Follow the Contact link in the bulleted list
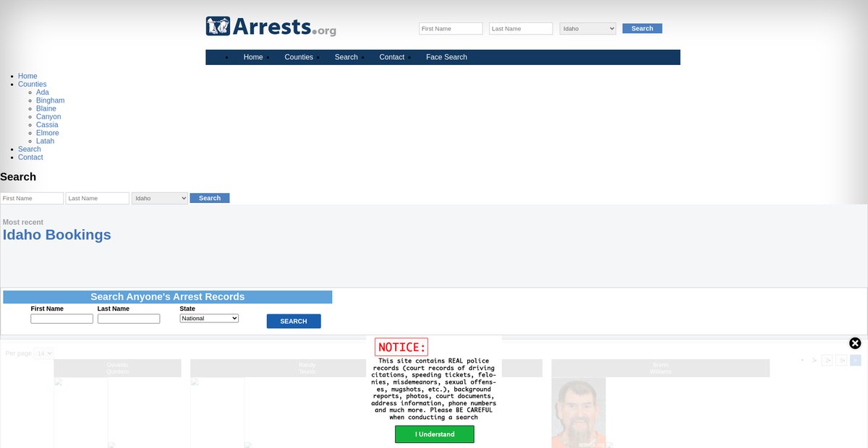This screenshot has height=448, width=868. pyautogui.click(x=30, y=158)
